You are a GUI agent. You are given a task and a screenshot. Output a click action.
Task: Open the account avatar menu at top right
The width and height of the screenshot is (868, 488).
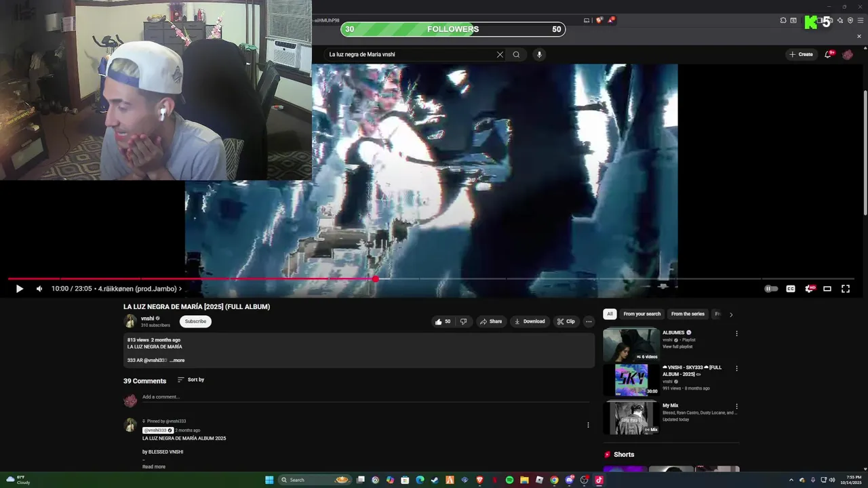tap(848, 54)
